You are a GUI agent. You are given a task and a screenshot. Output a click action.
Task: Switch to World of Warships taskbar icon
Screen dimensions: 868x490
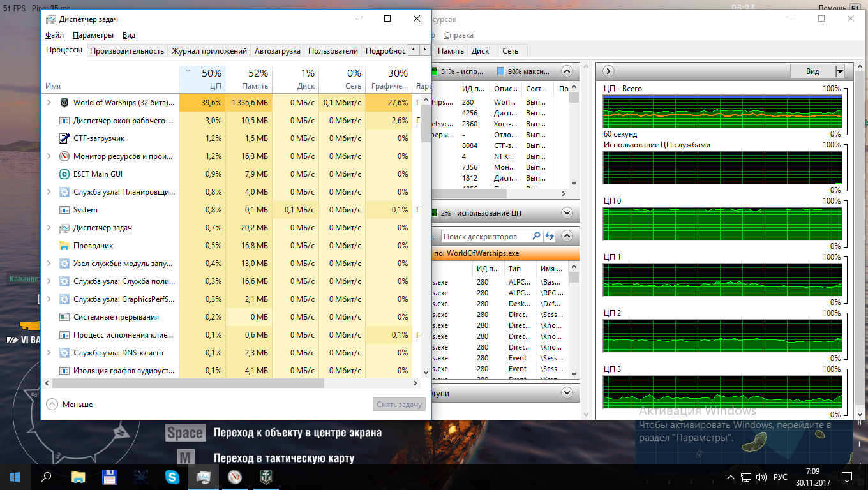click(x=266, y=477)
